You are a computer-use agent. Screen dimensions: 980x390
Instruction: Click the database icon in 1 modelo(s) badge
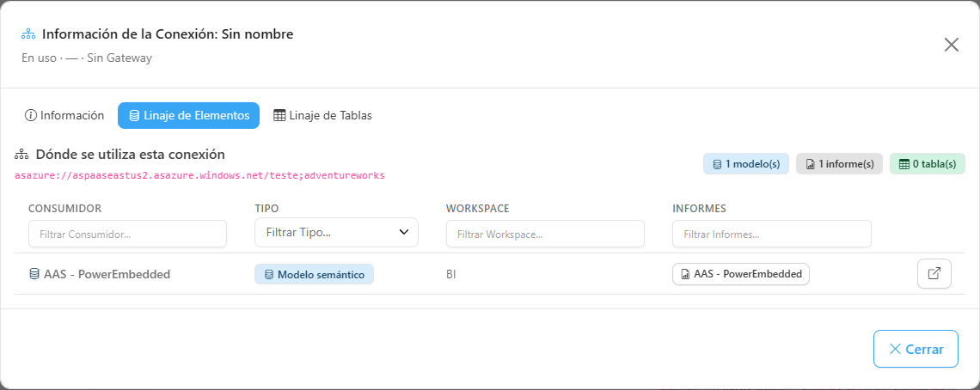click(x=716, y=164)
